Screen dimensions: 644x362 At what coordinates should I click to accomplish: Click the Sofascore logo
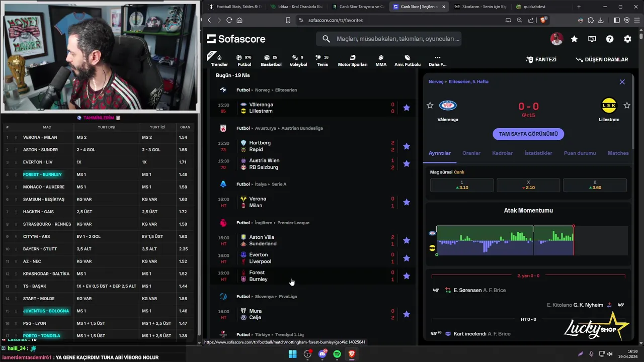click(236, 39)
